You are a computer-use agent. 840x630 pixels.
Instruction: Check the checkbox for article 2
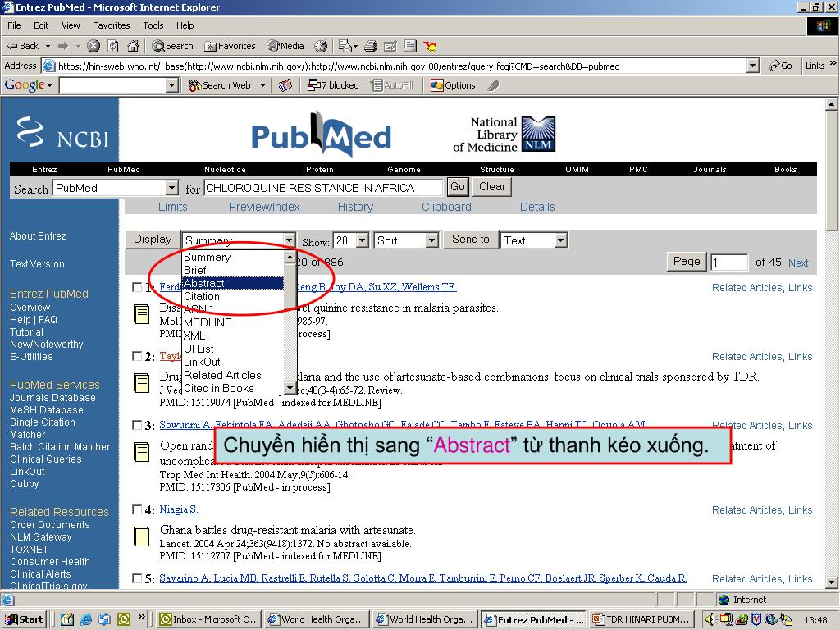pyautogui.click(x=137, y=356)
